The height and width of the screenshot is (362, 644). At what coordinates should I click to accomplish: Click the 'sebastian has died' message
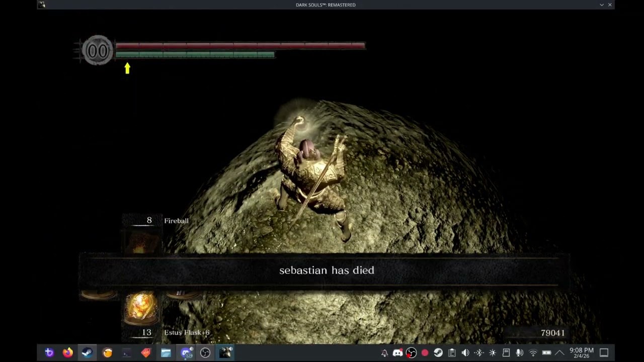[x=327, y=270]
